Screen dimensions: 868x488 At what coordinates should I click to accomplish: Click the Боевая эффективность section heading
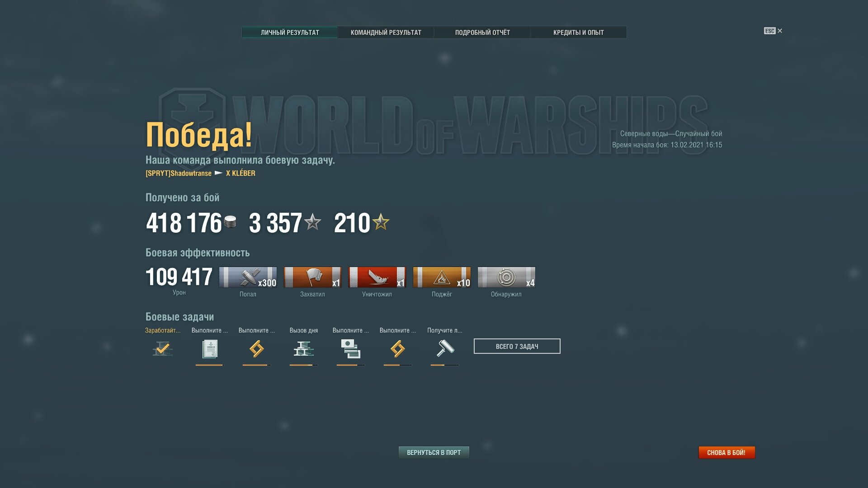point(198,253)
